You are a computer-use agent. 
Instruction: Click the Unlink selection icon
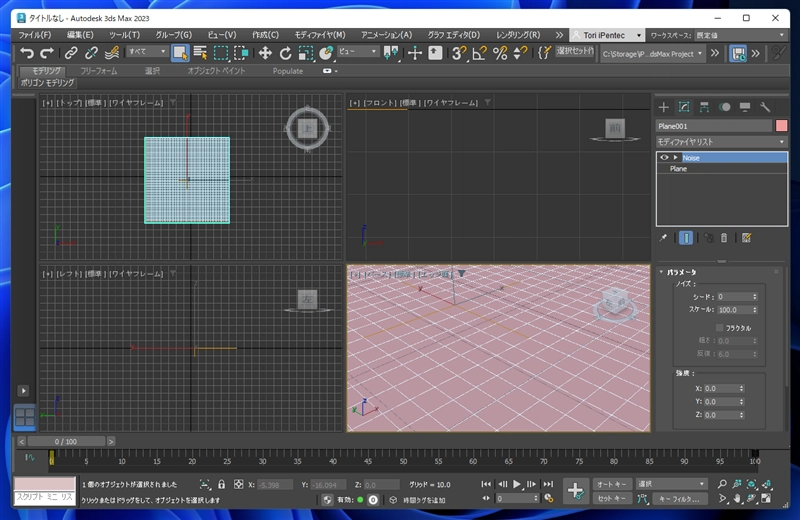click(91, 53)
